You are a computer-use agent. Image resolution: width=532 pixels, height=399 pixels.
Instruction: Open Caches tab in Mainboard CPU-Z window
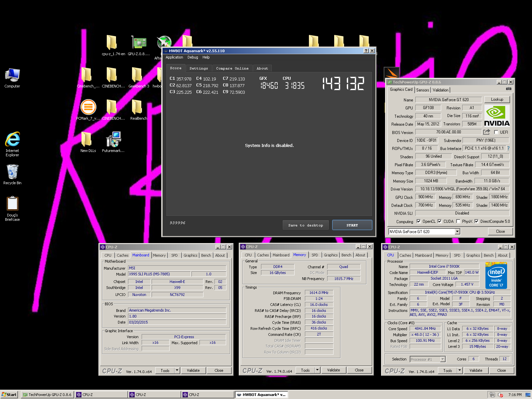pos(122,255)
